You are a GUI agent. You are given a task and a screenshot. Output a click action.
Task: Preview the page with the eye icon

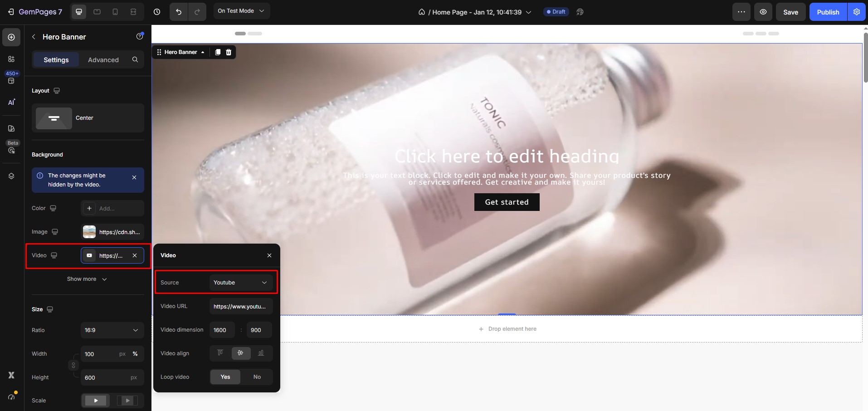coord(763,12)
